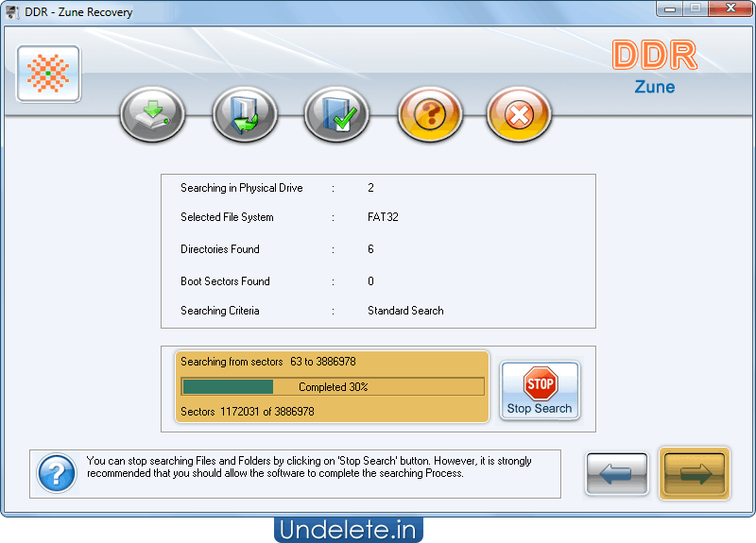This screenshot has height=543, width=756.
Task: Click 'Searching Criteria' label
Action: click(x=220, y=311)
